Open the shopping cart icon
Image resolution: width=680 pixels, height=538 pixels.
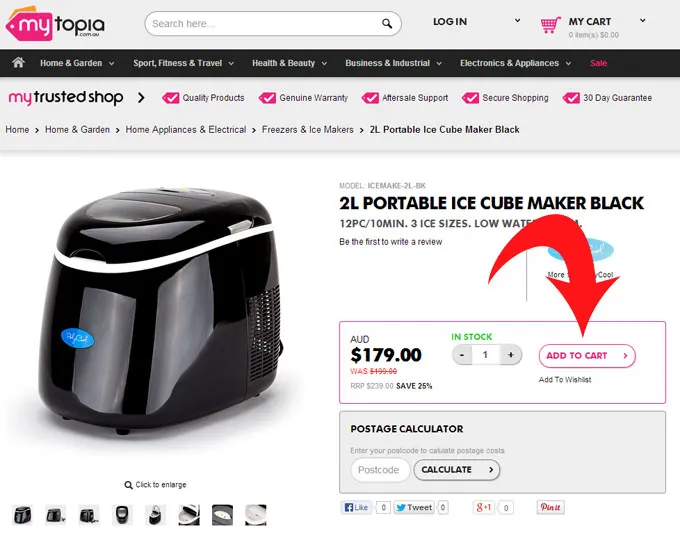pyautogui.click(x=550, y=25)
